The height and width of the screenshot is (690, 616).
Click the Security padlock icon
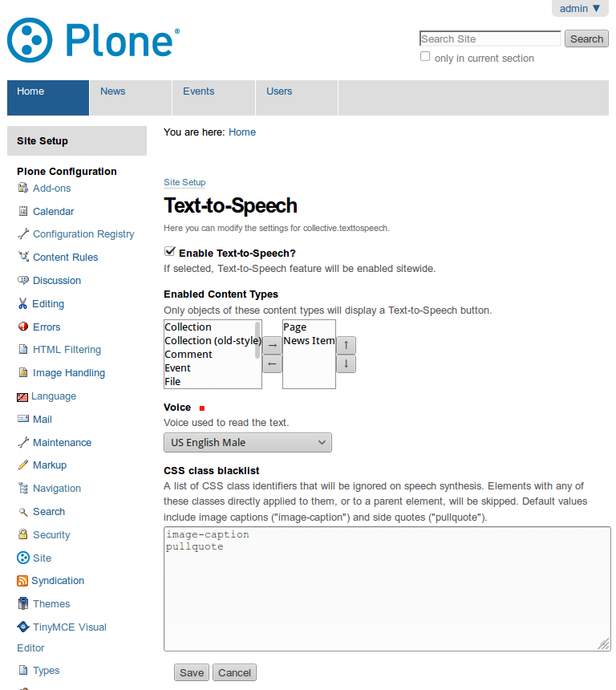click(23, 534)
